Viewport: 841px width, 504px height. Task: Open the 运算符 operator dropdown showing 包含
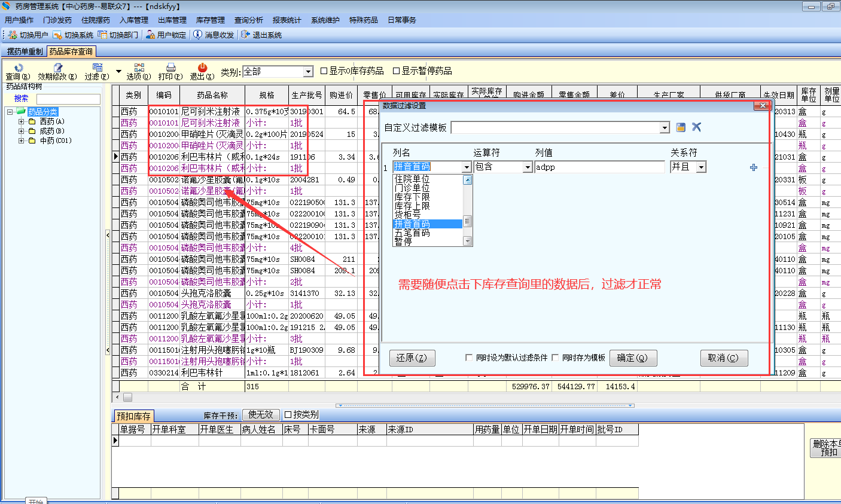(528, 167)
